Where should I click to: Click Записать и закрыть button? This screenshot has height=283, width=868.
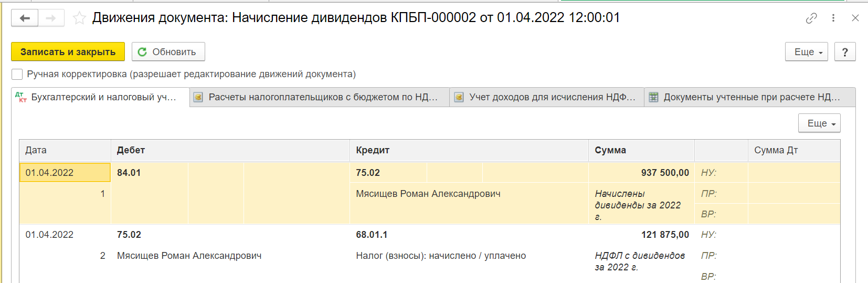[68, 52]
